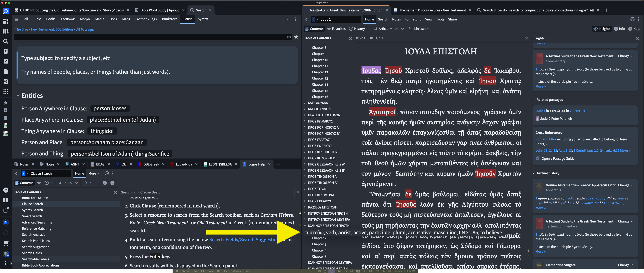Click the star to favorite the clause search
This screenshot has width=644, height=273.
click(296, 37)
